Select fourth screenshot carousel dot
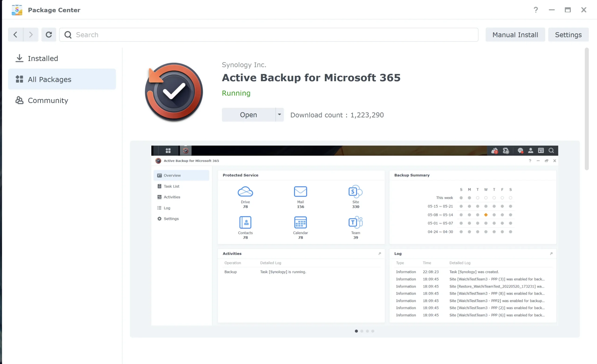Viewport: 597px width, 364px height. (x=373, y=331)
